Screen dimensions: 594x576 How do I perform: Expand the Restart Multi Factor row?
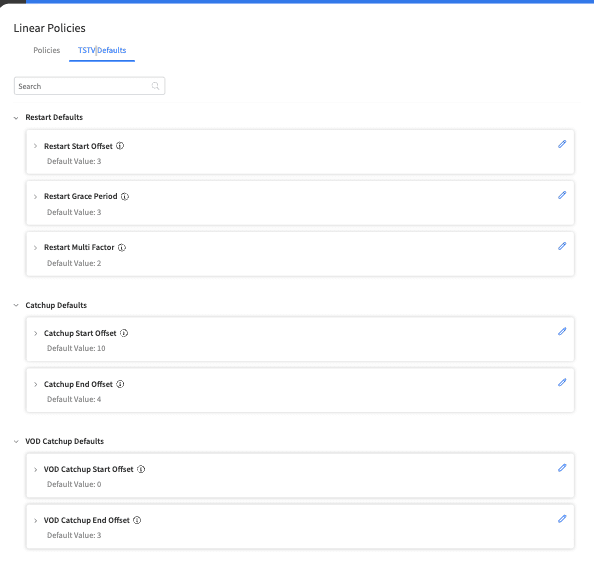click(x=35, y=248)
